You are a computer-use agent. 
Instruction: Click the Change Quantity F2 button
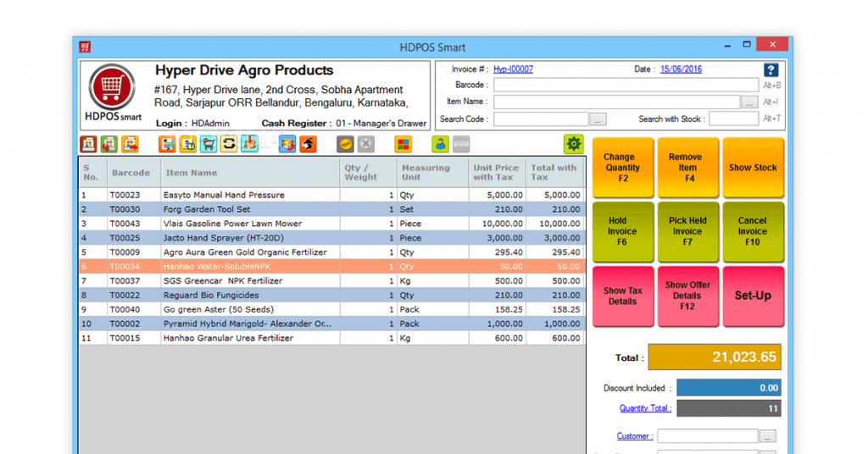tap(623, 168)
